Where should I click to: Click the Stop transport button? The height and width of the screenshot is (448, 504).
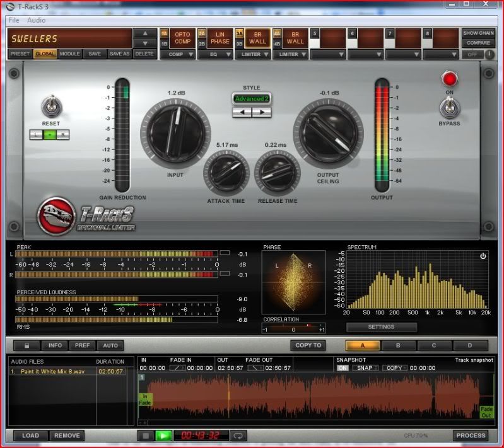coord(146,435)
